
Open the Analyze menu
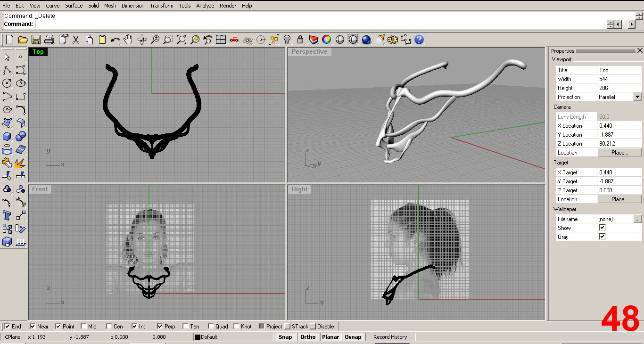pyautogui.click(x=205, y=6)
